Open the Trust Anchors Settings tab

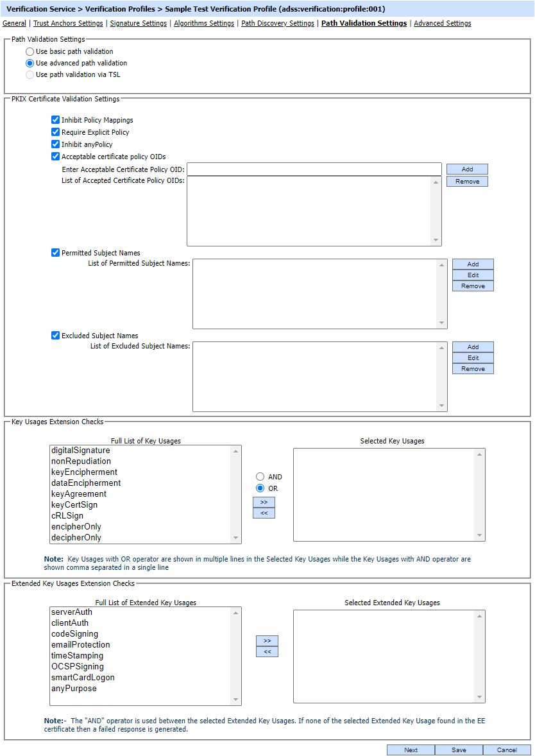coord(68,23)
